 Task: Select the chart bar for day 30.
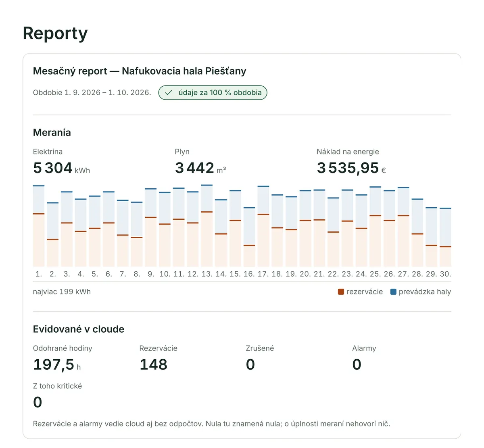point(445,237)
